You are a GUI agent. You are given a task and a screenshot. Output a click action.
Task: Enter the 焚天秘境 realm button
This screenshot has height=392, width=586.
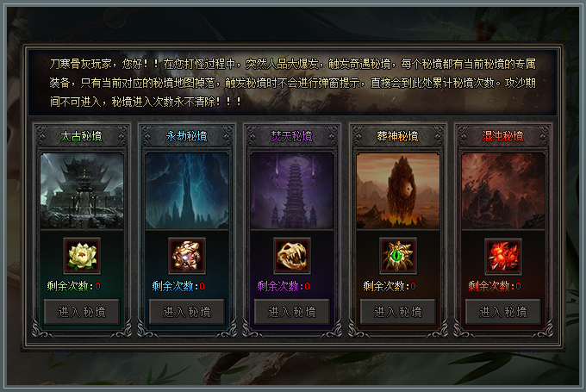pyautogui.click(x=292, y=312)
